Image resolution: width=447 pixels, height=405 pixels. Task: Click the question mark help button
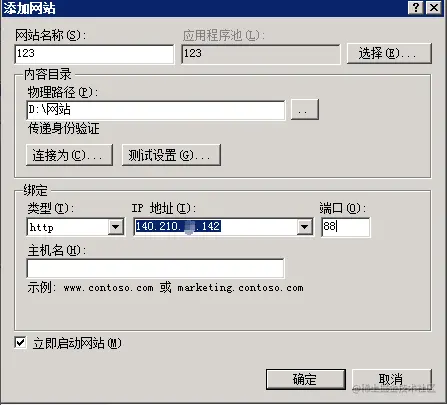click(x=416, y=7)
